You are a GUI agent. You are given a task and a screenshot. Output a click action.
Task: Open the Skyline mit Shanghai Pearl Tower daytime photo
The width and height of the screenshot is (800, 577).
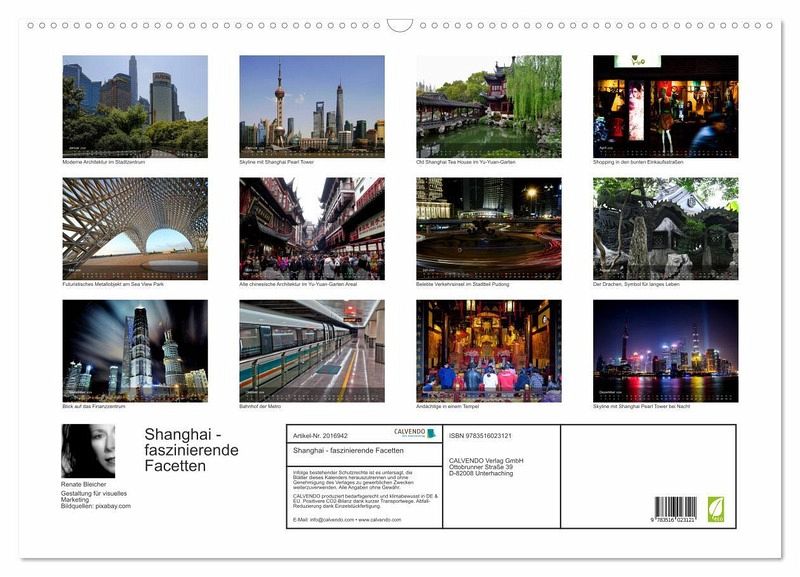pos(312,105)
